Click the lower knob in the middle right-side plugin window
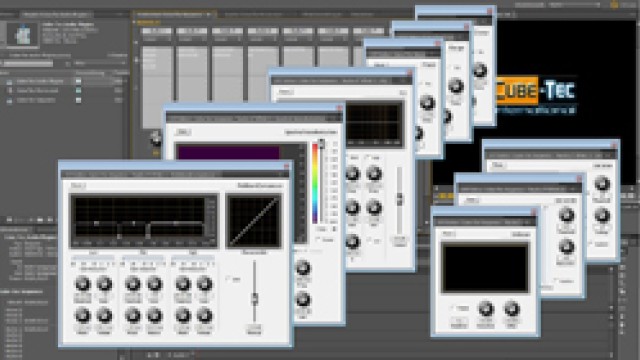Image resolution: width=640 pixels, height=360 pixels. [566, 247]
